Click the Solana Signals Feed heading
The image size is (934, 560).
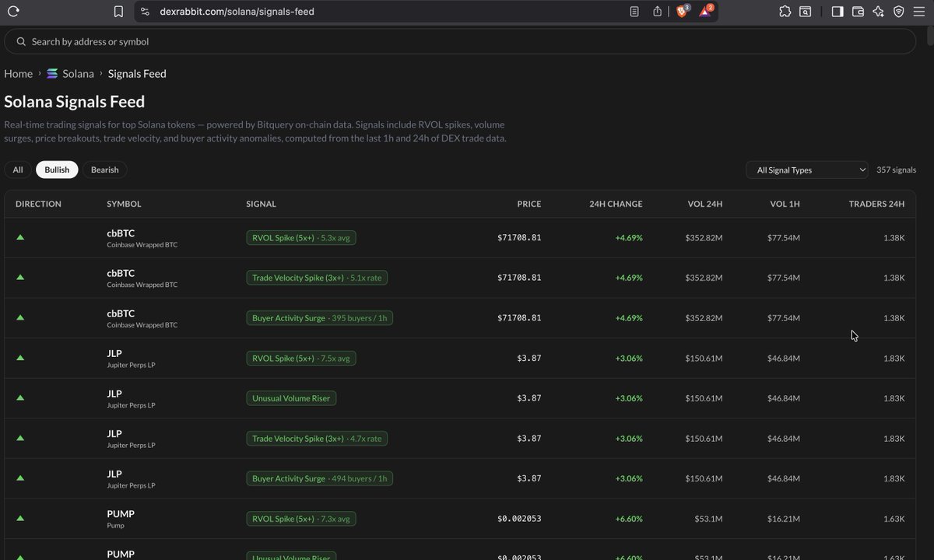pos(75,102)
